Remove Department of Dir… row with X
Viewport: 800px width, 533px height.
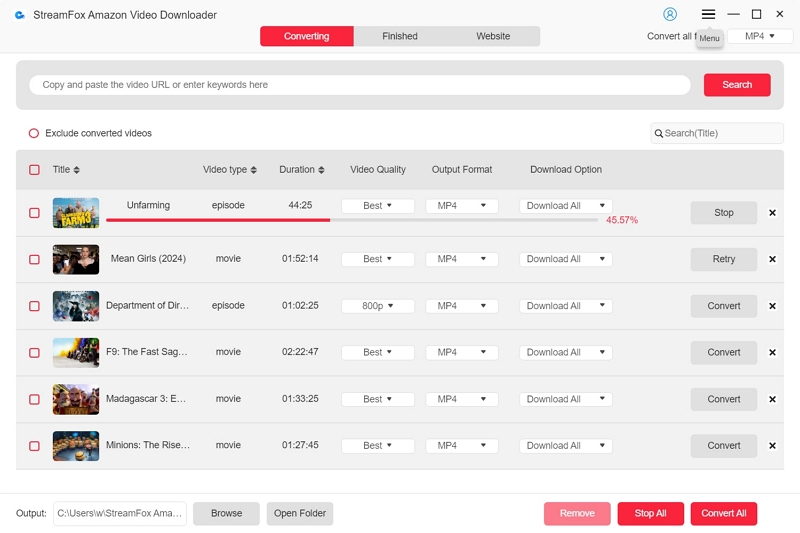tap(772, 306)
